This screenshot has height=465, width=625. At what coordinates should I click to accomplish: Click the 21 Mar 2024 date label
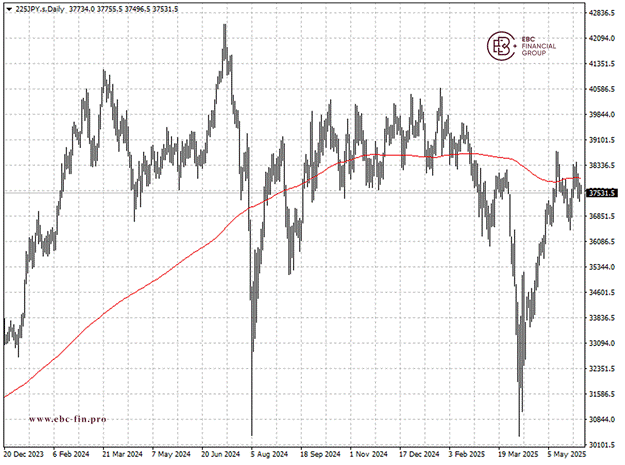[124, 454]
